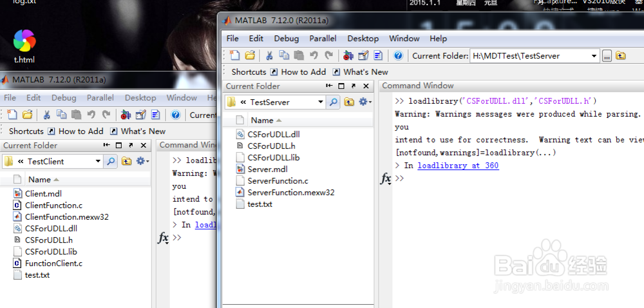644x308 pixels.
Task: Select ClientFunction.mexw32 file
Action: (x=61, y=217)
